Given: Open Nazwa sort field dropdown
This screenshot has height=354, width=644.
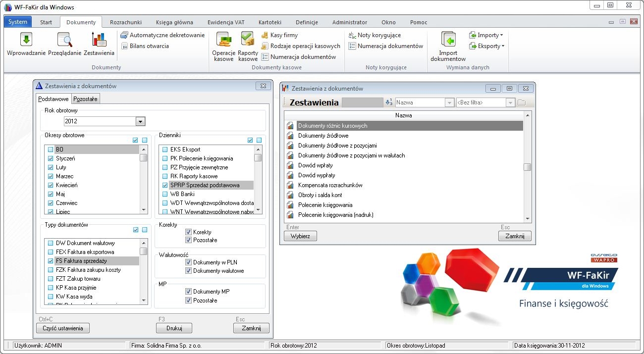Looking at the screenshot, I should (449, 102).
